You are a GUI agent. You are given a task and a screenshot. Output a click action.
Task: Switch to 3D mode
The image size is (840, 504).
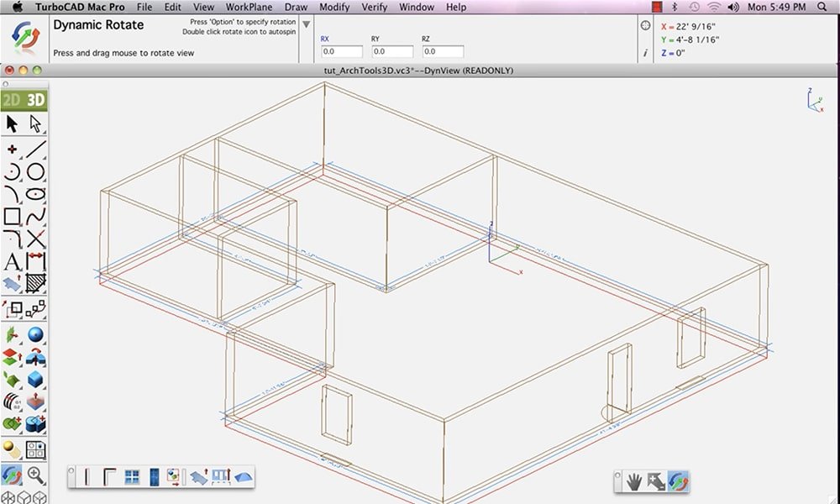[x=35, y=100]
